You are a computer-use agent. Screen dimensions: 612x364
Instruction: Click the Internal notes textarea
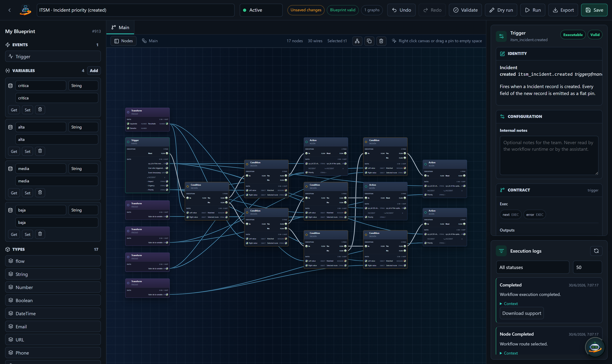tap(549, 155)
